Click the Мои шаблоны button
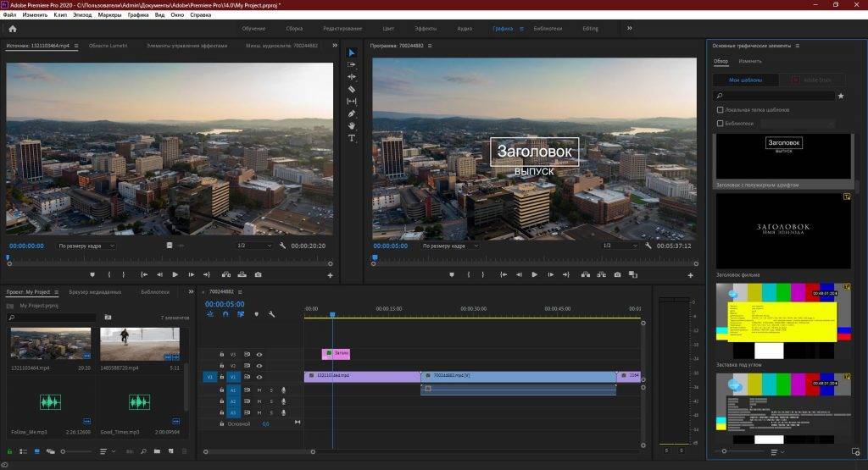This screenshot has width=868, height=470. [745, 80]
